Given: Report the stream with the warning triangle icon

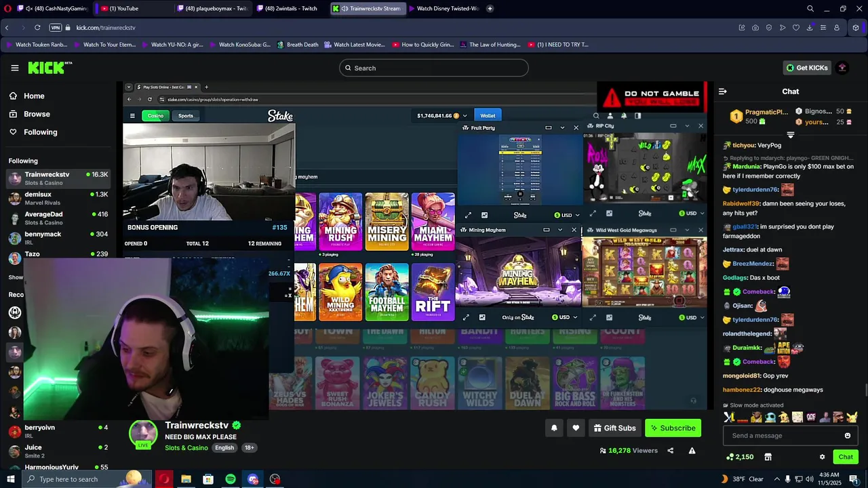Looking at the screenshot, I should tap(692, 450).
